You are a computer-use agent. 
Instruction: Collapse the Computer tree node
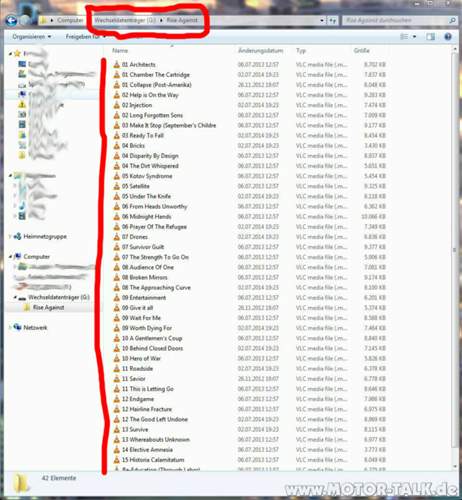click(x=10, y=257)
